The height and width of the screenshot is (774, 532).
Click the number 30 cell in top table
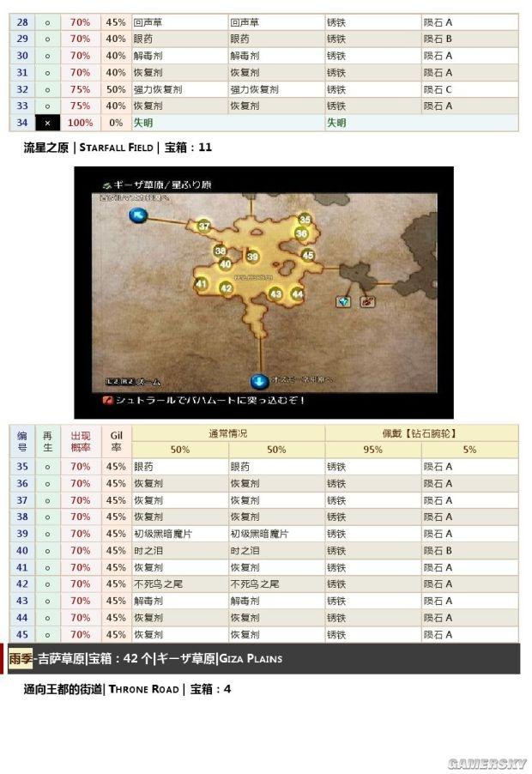click(22, 56)
